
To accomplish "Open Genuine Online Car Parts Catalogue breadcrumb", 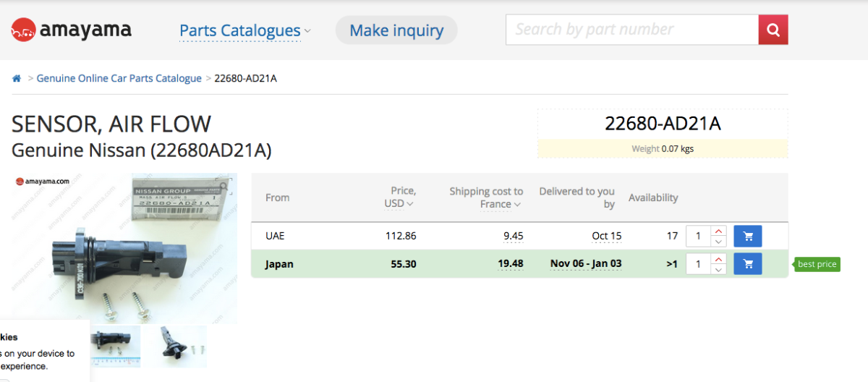I will click(119, 78).
